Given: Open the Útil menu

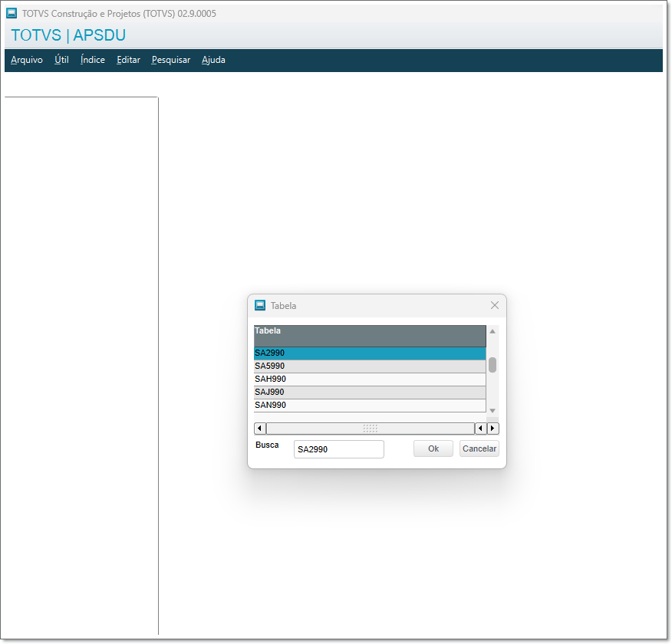Looking at the screenshot, I should (61, 60).
